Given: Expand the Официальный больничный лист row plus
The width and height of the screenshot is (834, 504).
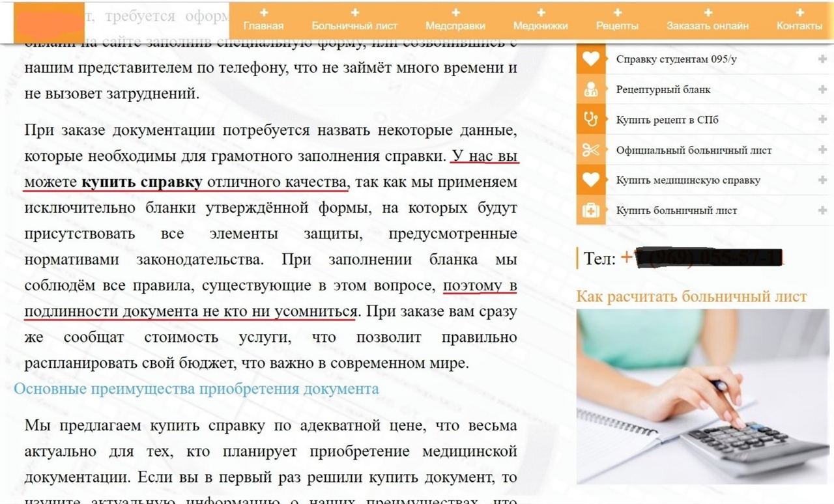Looking at the screenshot, I should coord(822,150).
